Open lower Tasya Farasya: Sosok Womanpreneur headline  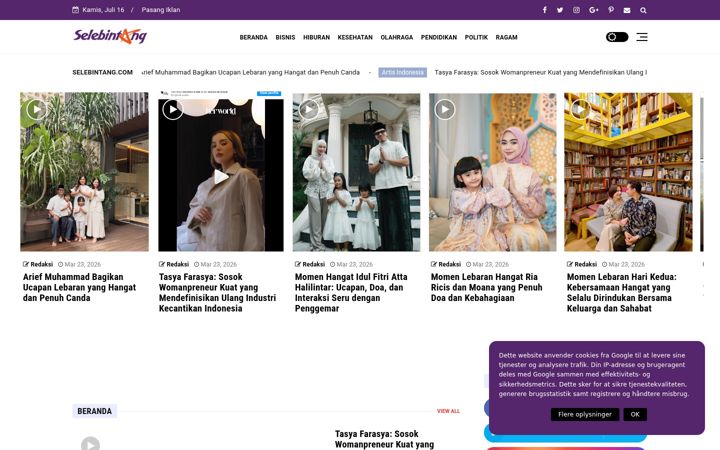pos(384,439)
